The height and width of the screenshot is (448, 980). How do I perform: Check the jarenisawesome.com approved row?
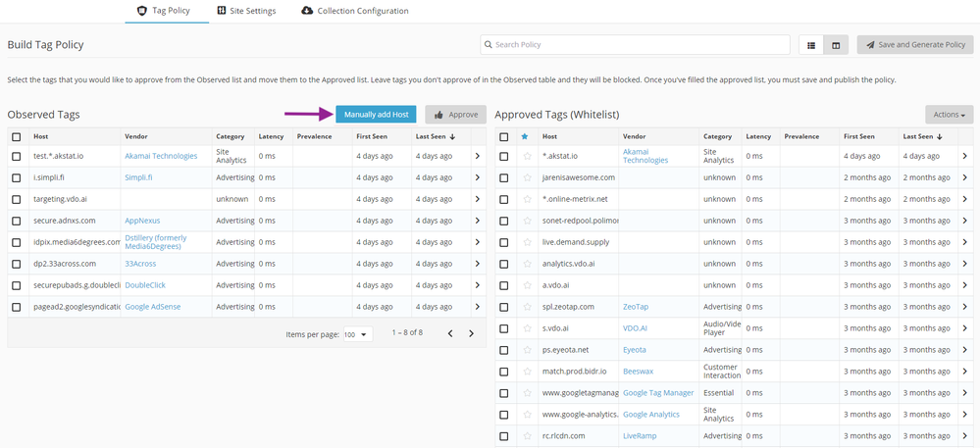pos(504,177)
